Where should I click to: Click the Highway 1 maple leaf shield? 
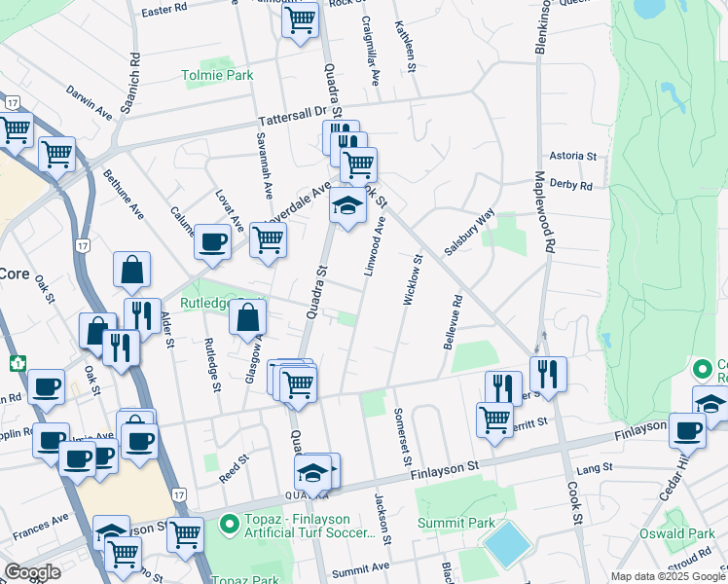click(18, 363)
